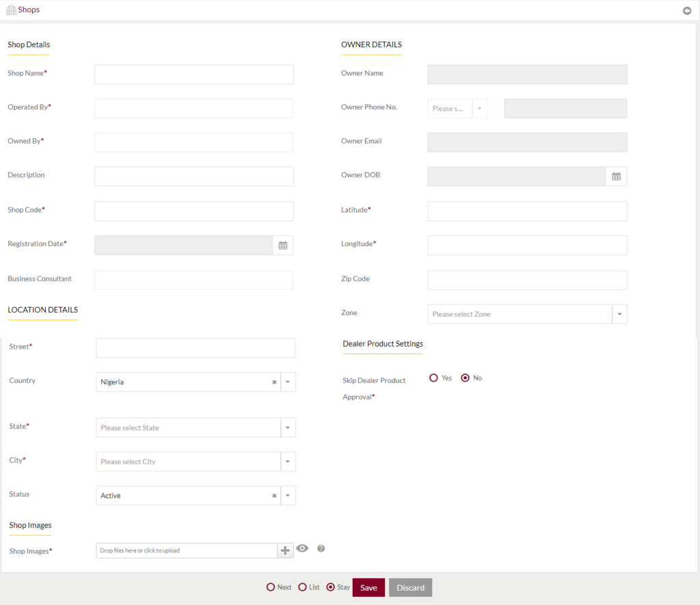The height and width of the screenshot is (605, 700).
Task: Click the Latitude input field
Action: [527, 211]
